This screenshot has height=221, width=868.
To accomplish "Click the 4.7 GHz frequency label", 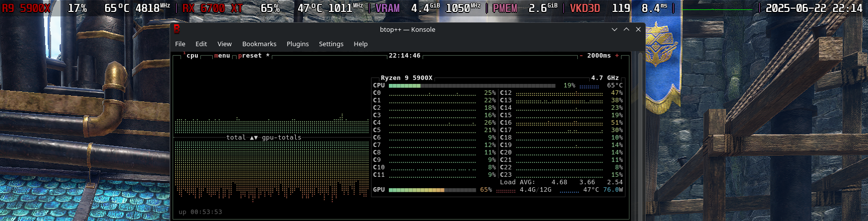I will tap(605, 78).
